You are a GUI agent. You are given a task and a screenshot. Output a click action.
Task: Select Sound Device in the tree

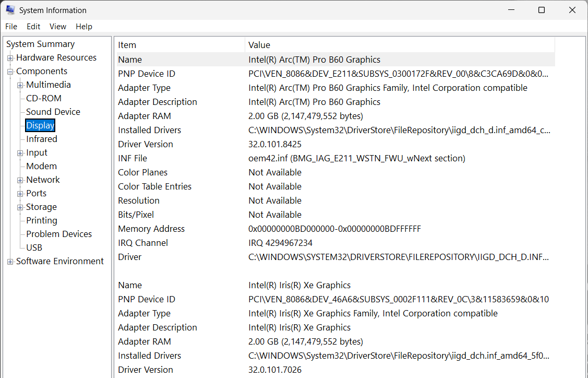click(x=53, y=112)
